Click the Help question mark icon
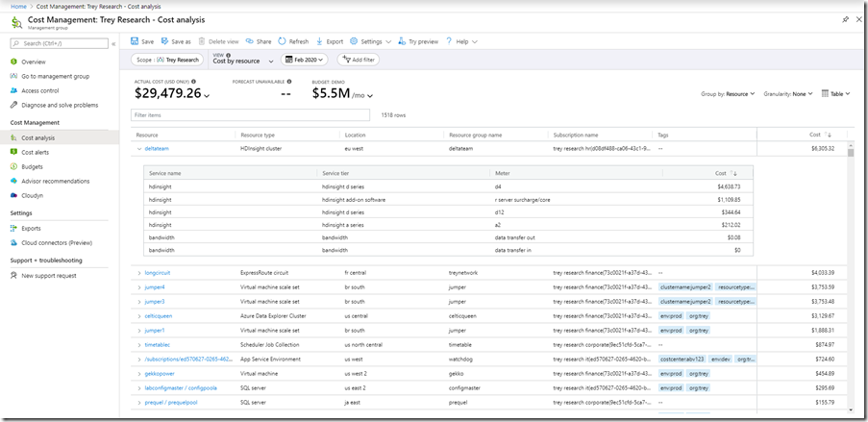868x422 pixels. pyautogui.click(x=449, y=41)
